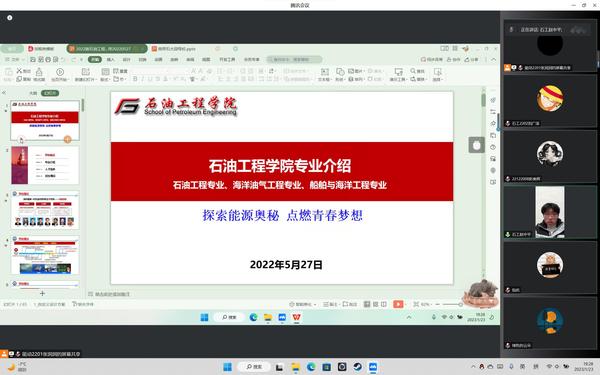Image resolution: width=600 pixels, height=375 pixels.
Task: Click the New Slide icon in ribbon
Action: [85, 72]
